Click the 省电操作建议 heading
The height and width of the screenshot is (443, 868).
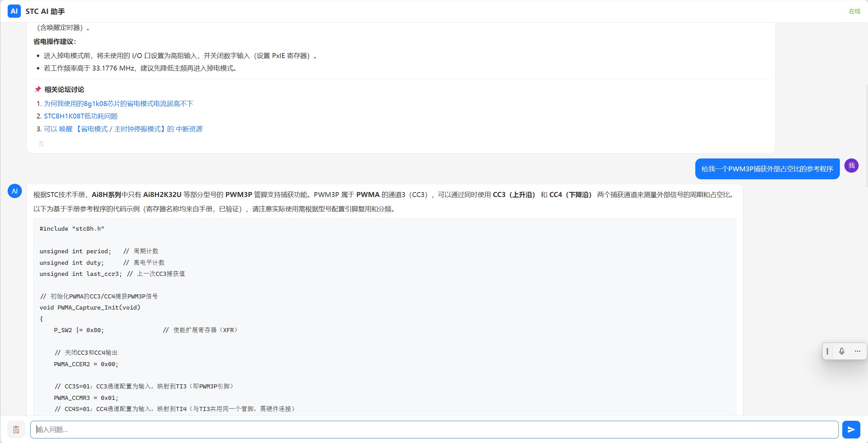pyautogui.click(x=55, y=42)
